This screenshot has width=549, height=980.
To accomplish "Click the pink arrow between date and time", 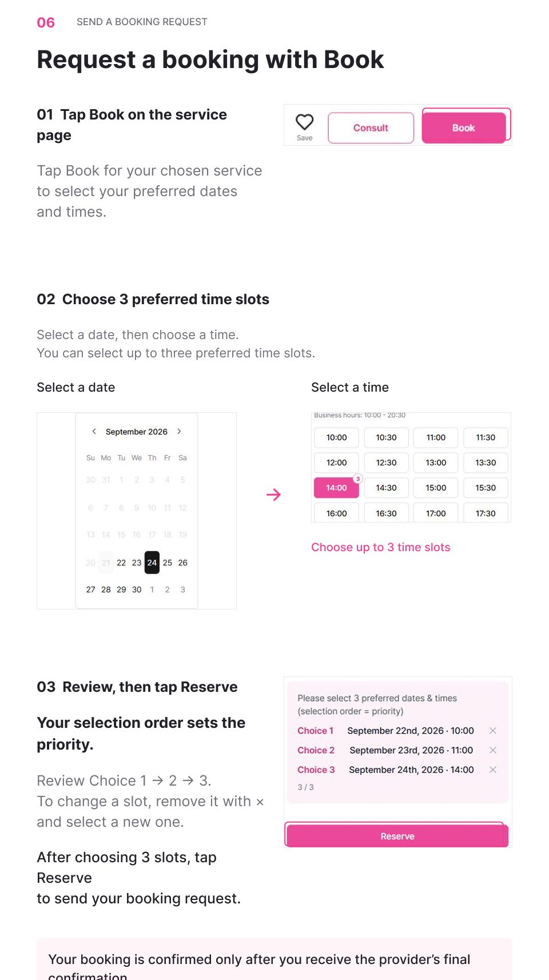I will 274,495.
